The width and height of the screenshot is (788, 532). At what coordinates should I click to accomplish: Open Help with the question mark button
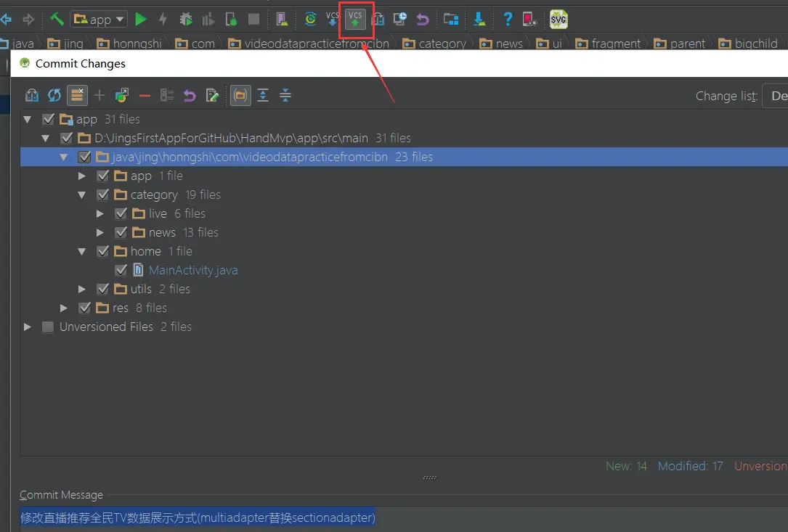507,19
